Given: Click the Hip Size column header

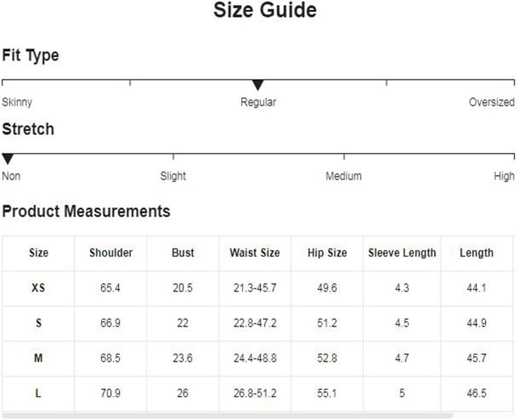Looking at the screenshot, I should (327, 253).
